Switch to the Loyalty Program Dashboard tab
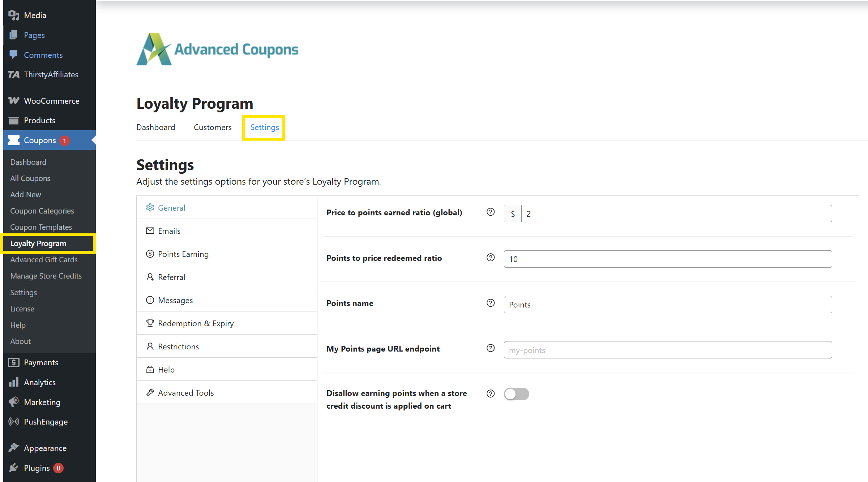Image resolution: width=868 pixels, height=482 pixels. (x=155, y=127)
